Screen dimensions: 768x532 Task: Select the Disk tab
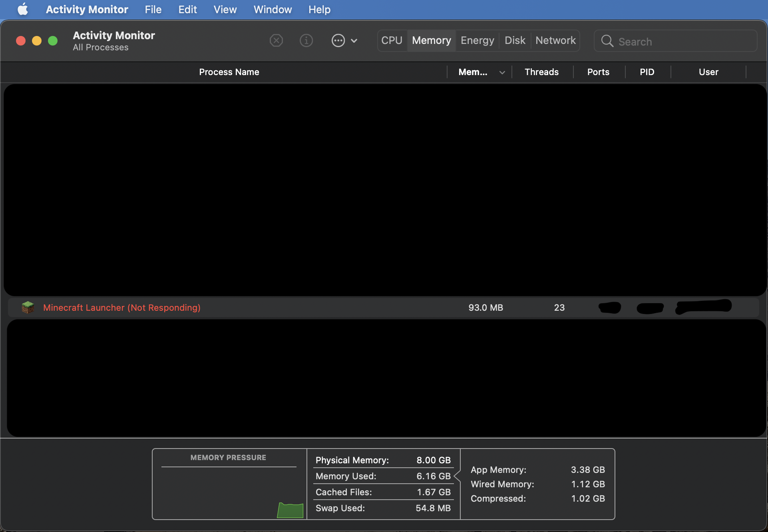[515, 40]
